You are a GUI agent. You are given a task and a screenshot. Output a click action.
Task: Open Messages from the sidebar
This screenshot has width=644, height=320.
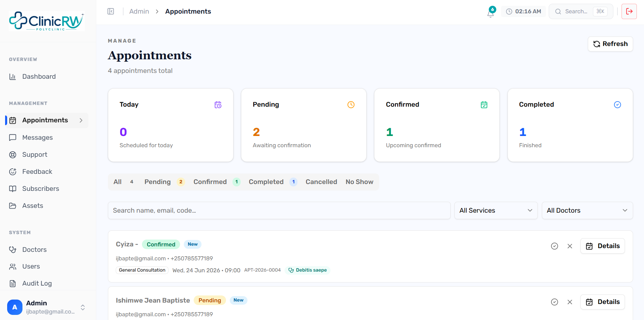pos(47,138)
